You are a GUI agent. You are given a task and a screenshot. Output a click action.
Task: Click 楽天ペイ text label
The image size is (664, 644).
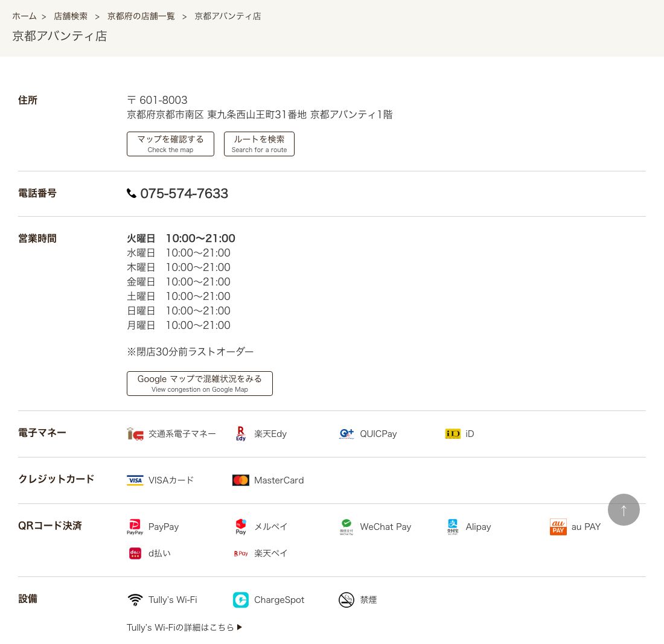270,554
